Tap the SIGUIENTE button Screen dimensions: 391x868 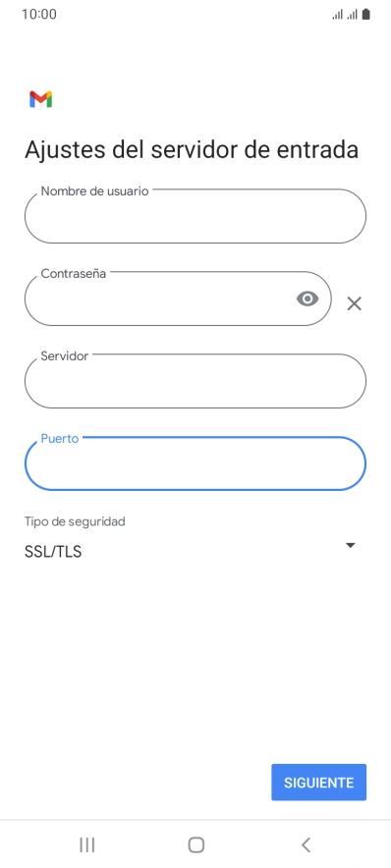[x=318, y=783]
